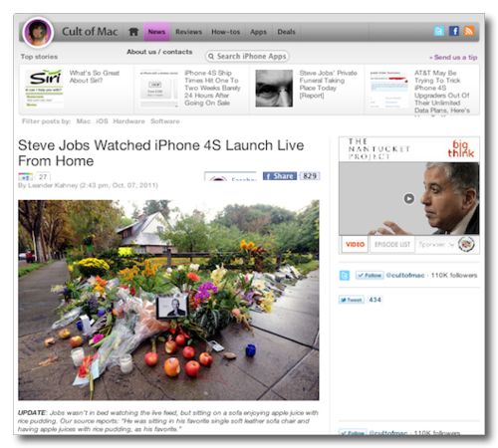Open the memorial flowers article photo
498x448 pixels.
point(168,300)
